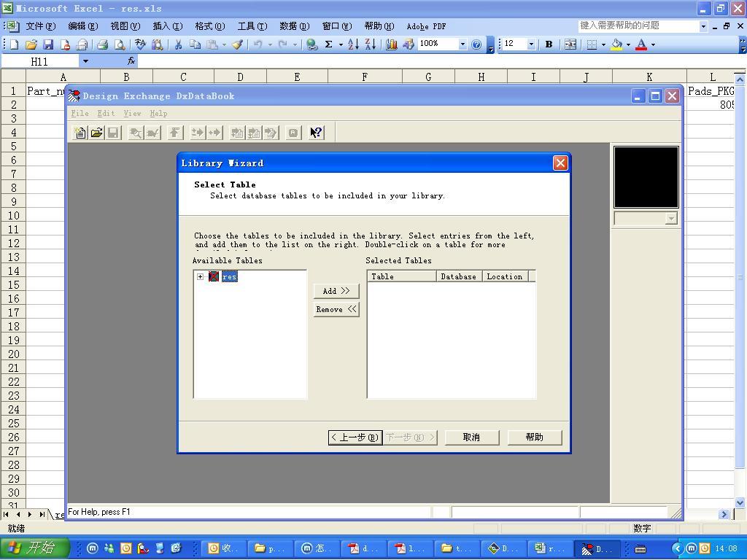Open Excel 插入 menu
This screenshot has width=747, height=560.
pyautogui.click(x=168, y=26)
